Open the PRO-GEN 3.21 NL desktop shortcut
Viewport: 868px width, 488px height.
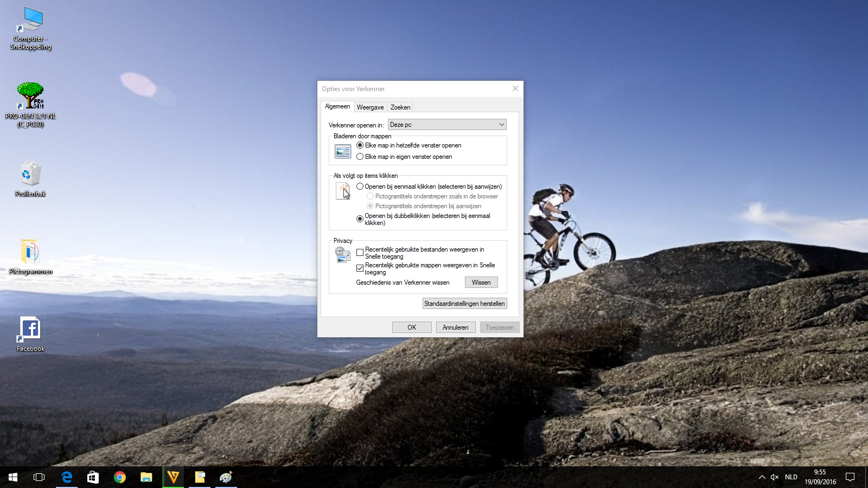30,104
